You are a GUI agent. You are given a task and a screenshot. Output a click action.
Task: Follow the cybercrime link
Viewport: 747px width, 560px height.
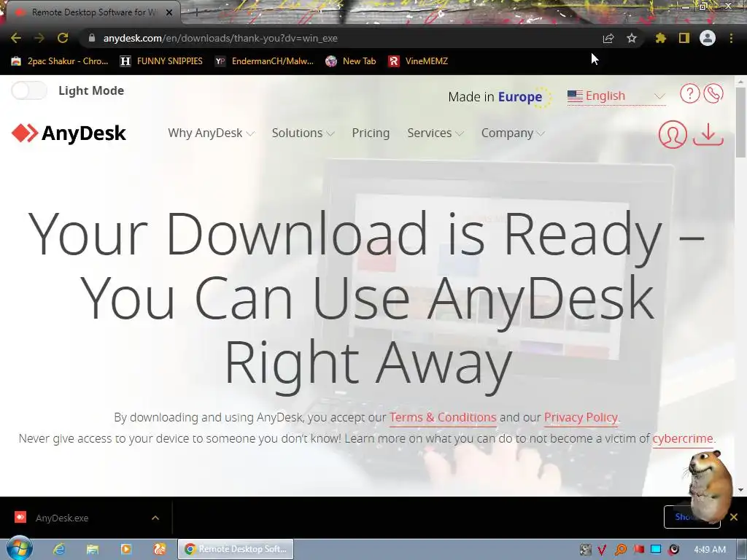tap(682, 438)
